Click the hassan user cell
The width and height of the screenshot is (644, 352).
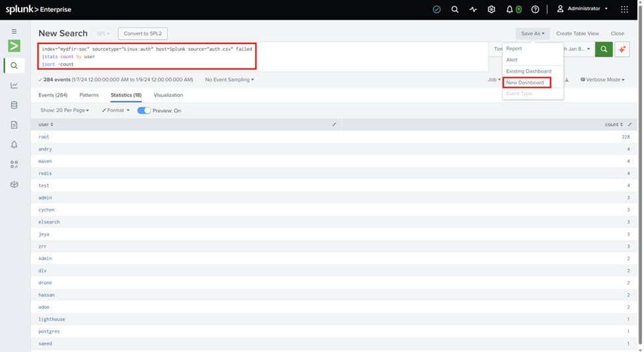coord(46,295)
